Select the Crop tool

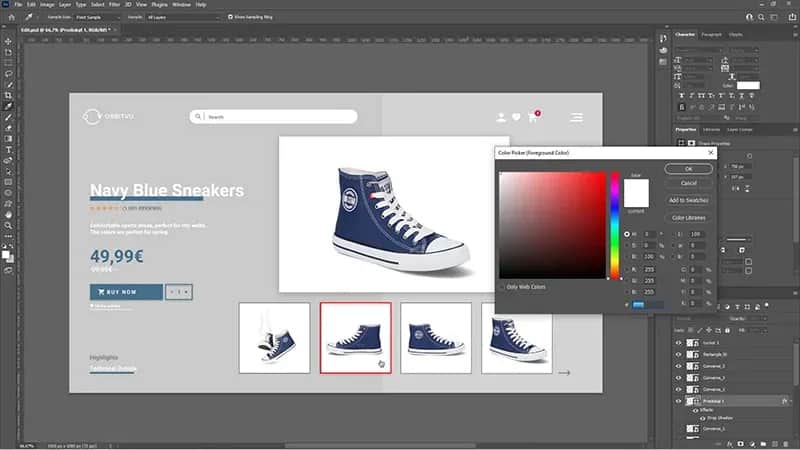click(8, 94)
